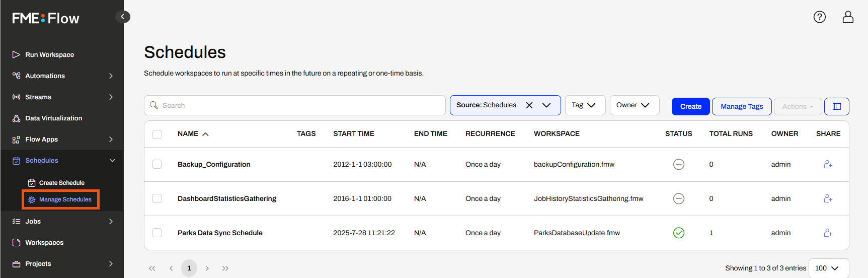
Task: Click the Manage Tags button
Action: (x=741, y=106)
